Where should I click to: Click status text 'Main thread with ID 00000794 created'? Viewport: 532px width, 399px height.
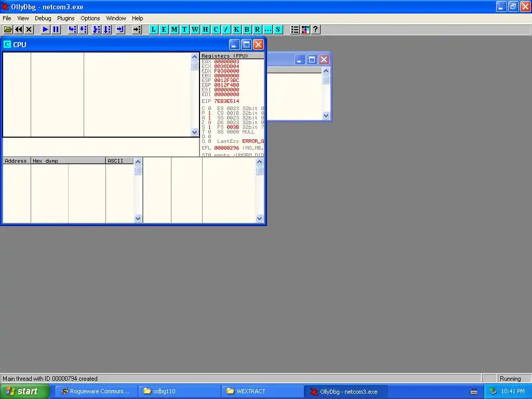[50, 379]
